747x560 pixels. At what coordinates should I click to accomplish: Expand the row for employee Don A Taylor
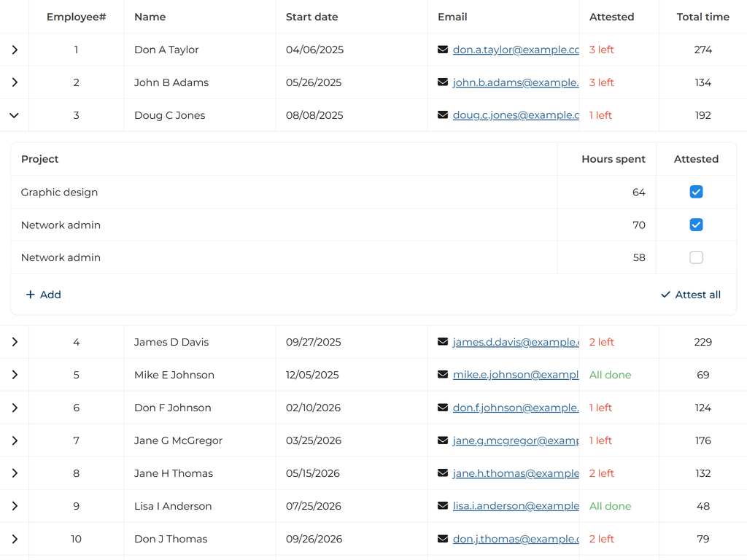click(x=14, y=50)
